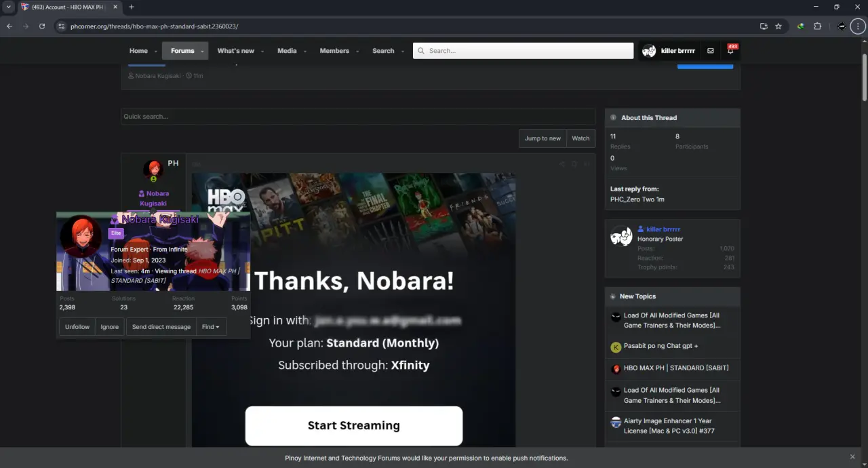The width and height of the screenshot is (868, 468).
Task: Click the killer brrrrr avatar in the navbar
Action: point(649,51)
